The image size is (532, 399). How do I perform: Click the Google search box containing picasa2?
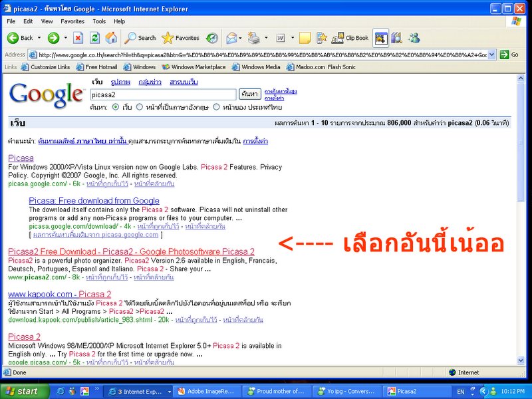point(163,94)
